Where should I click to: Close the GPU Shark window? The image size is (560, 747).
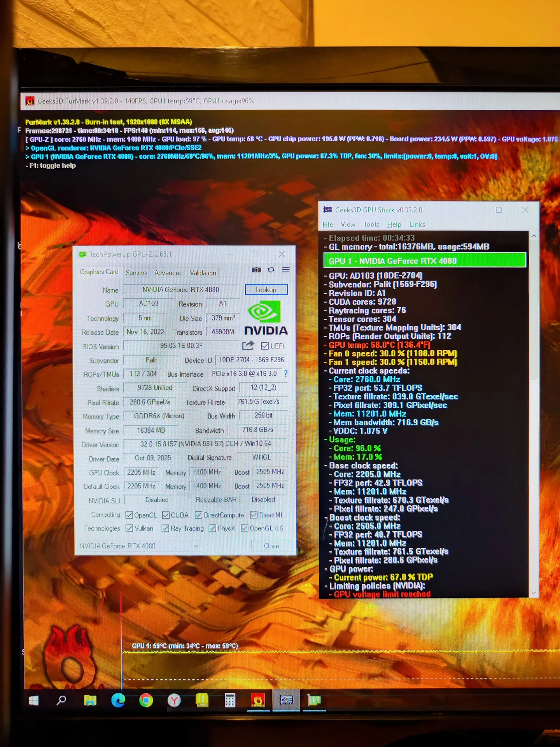[525, 210]
